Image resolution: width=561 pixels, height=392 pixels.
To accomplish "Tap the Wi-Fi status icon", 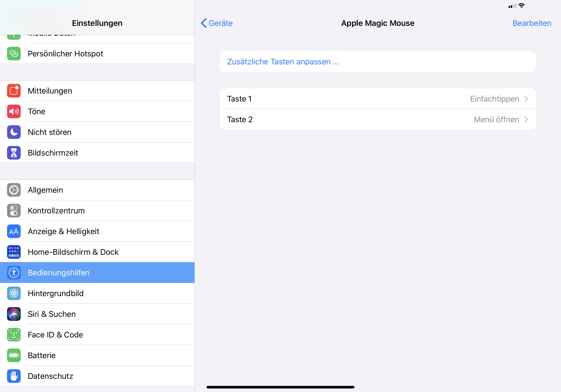I will (522, 6).
